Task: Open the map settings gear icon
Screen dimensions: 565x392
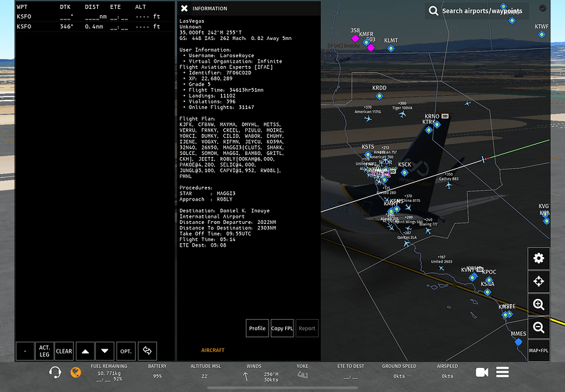Action: 539,258
